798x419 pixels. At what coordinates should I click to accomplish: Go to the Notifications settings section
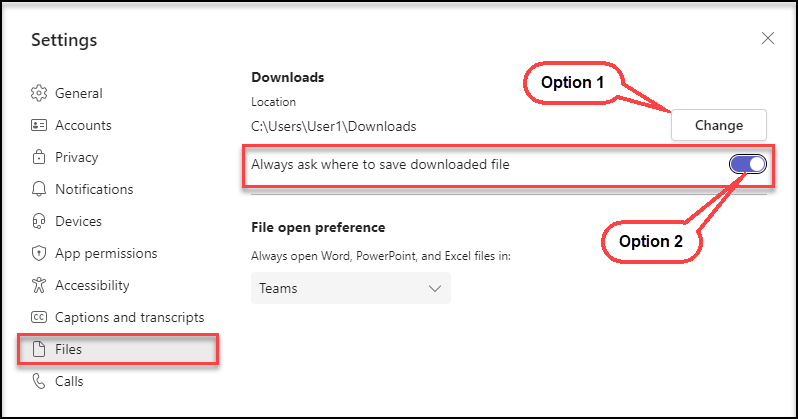[x=94, y=189]
